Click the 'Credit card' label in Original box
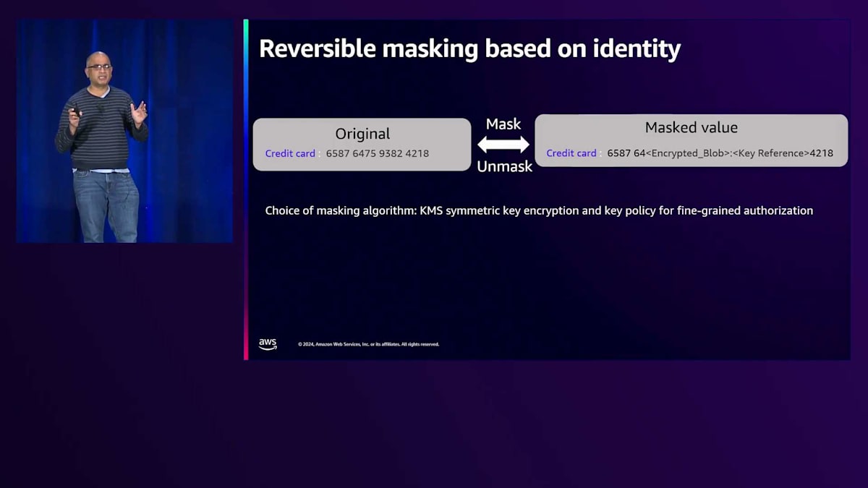Image resolution: width=868 pixels, height=488 pixels. 290,153
